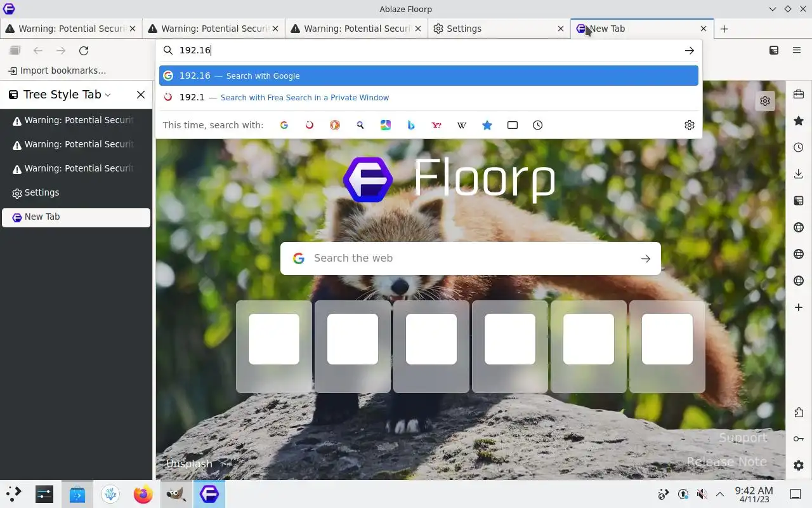
Task: Open GIMP from the taskbar
Action: tap(176, 493)
